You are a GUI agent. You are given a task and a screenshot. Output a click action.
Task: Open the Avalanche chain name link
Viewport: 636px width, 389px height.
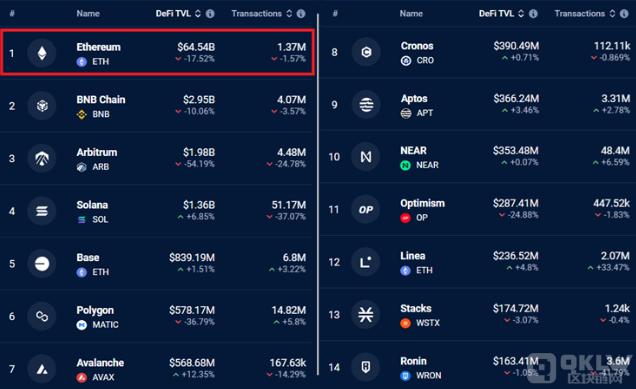coord(100,363)
